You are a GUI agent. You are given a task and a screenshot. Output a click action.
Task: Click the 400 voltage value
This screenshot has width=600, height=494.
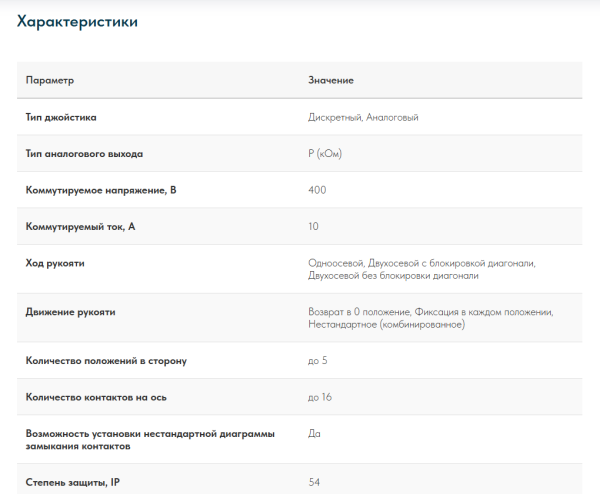click(x=317, y=190)
